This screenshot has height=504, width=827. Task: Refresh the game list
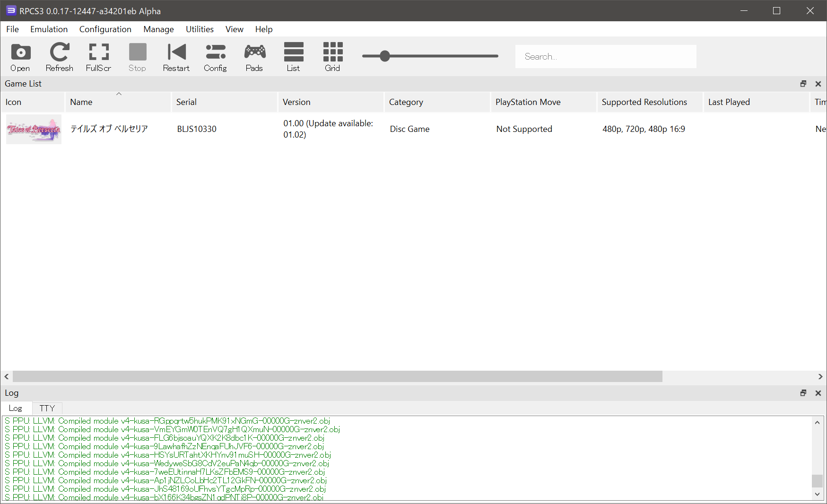(60, 57)
